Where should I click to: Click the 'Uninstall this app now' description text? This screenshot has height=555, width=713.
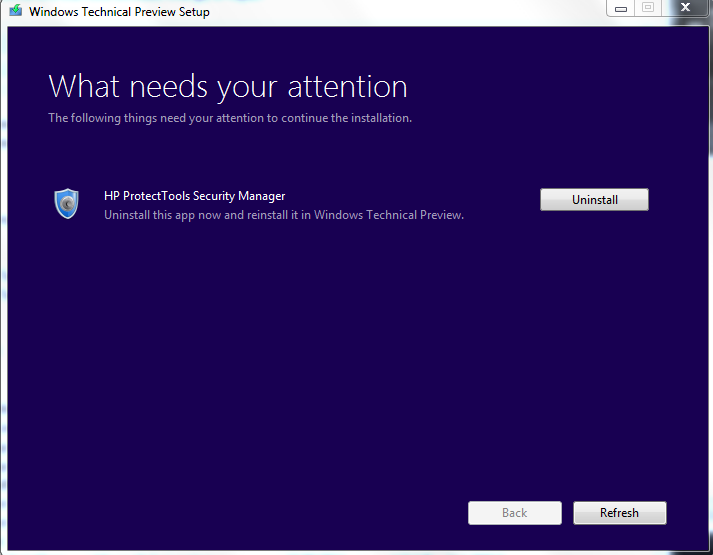[284, 215]
